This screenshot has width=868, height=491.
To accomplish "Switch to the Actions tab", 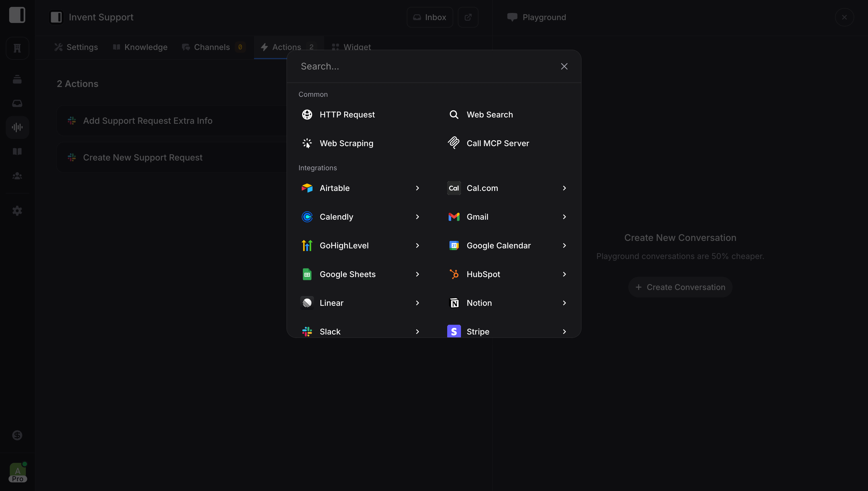I will [288, 47].
